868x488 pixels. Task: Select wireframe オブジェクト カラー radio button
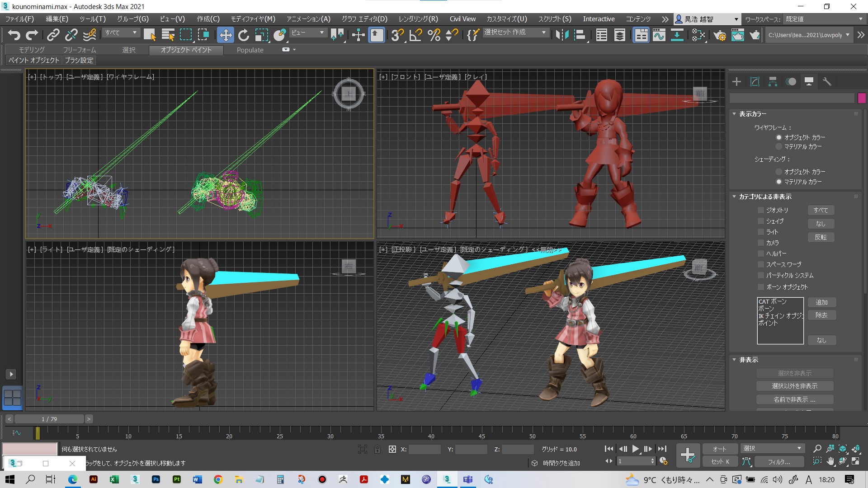pyautogui.click(x=778, y=137)
